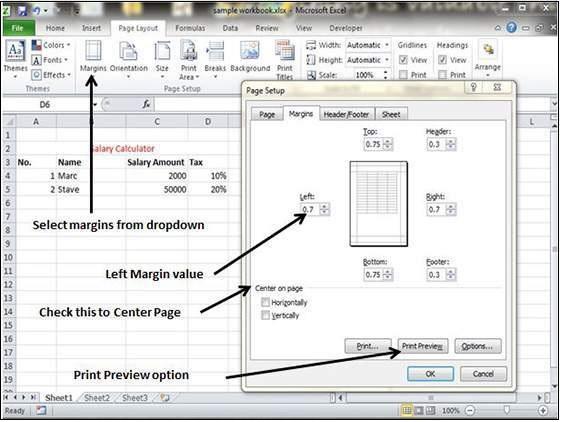561x422 pixels.
Task: Check Center on page Vertically
Action: 265,315
